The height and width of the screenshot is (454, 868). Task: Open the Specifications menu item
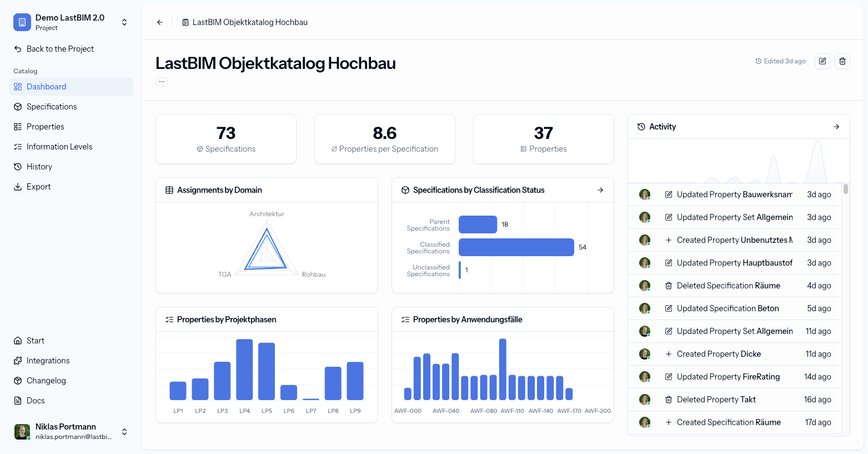52,107
